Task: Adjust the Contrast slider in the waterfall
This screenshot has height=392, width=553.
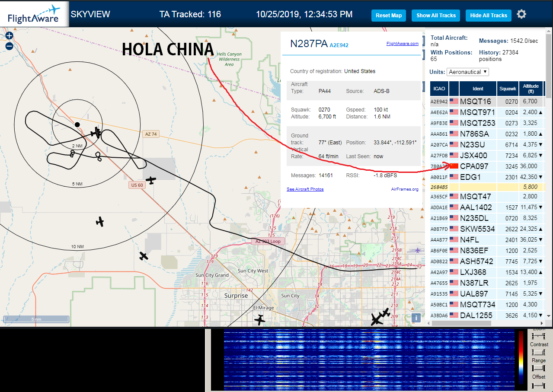Action: pyautogui.click(x=539, y=352)
